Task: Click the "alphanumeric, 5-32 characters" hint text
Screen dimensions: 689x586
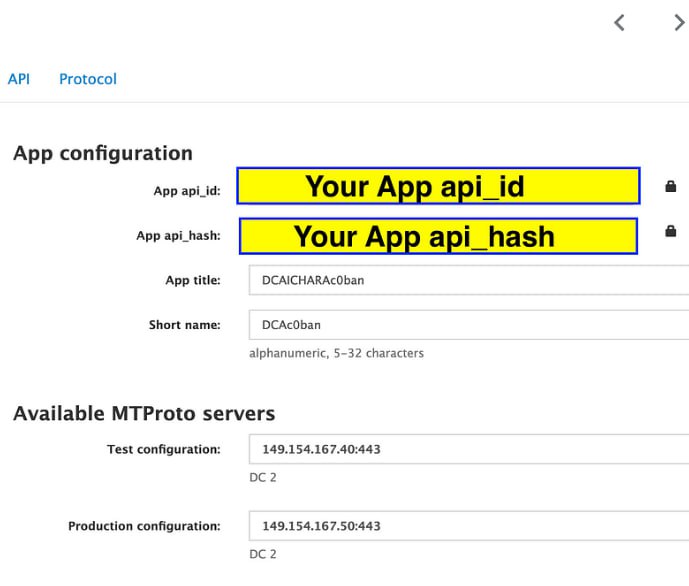Action: coord(336,353)
